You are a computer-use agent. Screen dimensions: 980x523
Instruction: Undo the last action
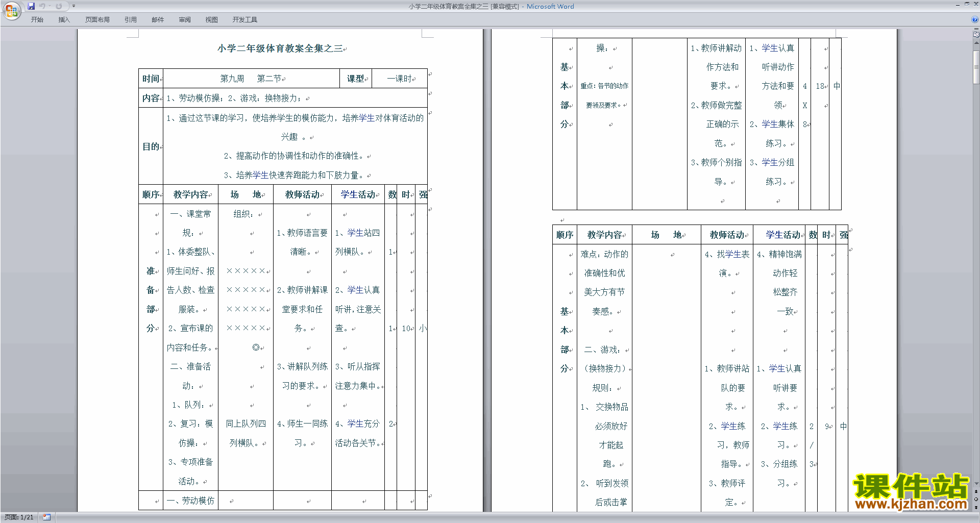click(42, 6)
